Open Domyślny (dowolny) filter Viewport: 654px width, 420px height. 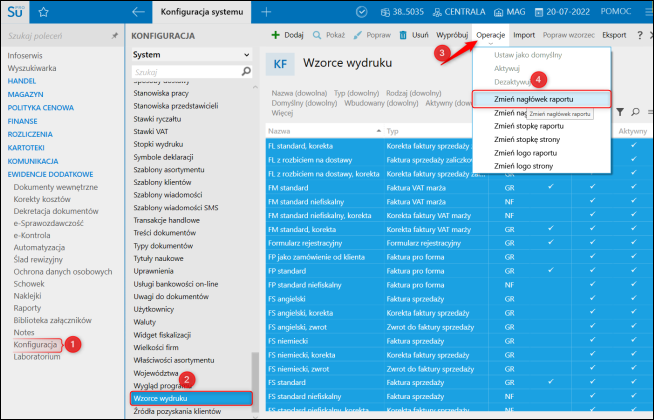(304, 103)
